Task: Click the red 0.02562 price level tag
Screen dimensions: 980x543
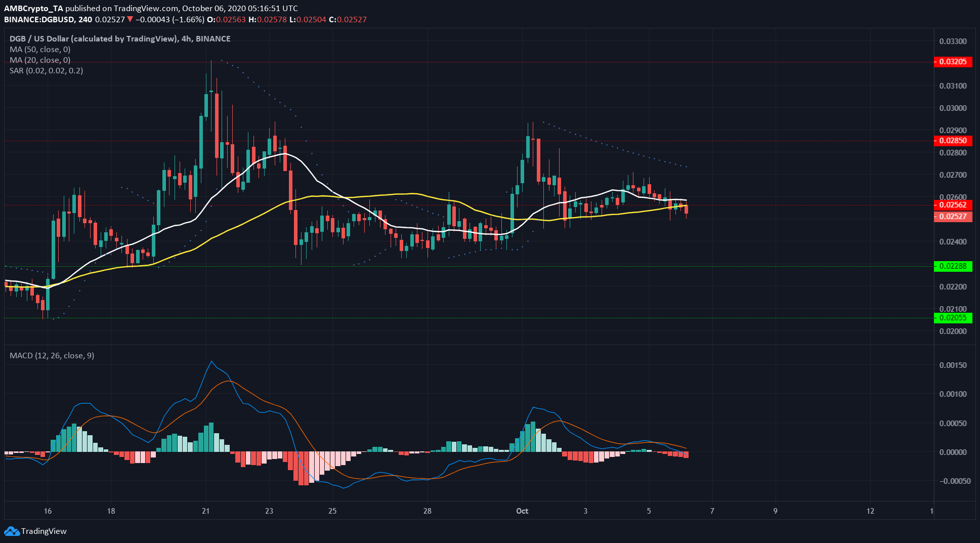Action: click(953, 205)
